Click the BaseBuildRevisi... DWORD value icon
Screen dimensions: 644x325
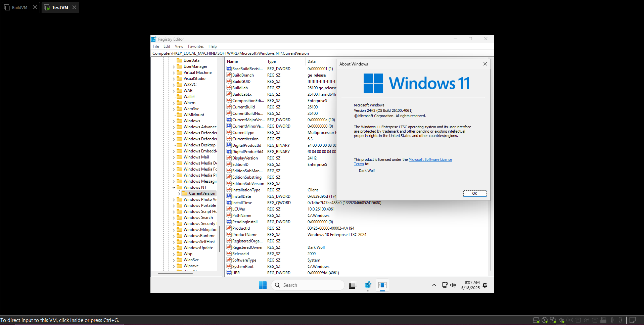(229, 68)
